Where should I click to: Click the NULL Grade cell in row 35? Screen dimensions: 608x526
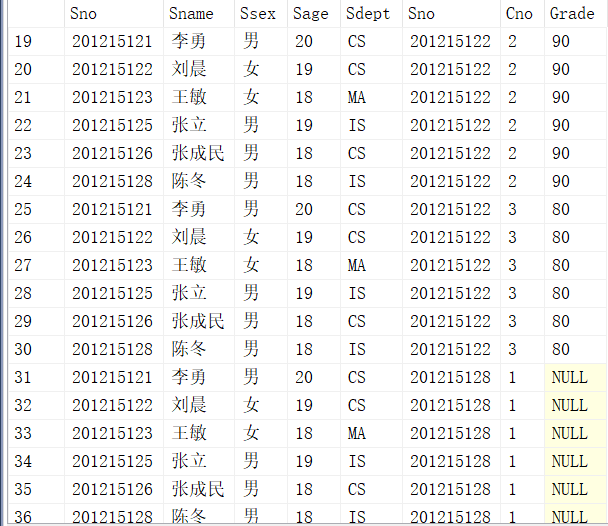click(576, 489)
